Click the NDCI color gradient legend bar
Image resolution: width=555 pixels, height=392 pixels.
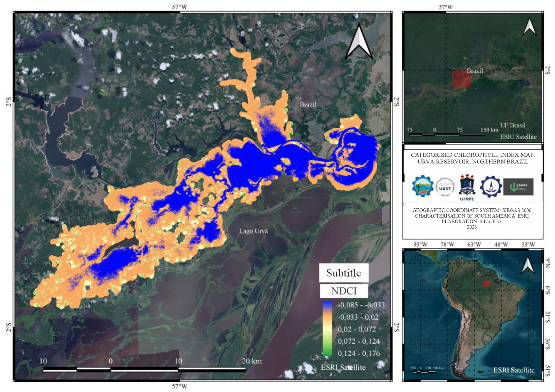coord(327,328)
